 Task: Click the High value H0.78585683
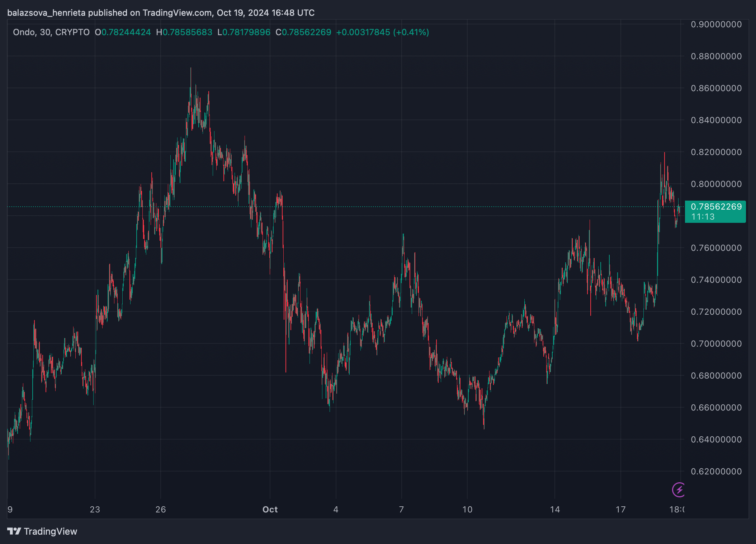point(184,32)
